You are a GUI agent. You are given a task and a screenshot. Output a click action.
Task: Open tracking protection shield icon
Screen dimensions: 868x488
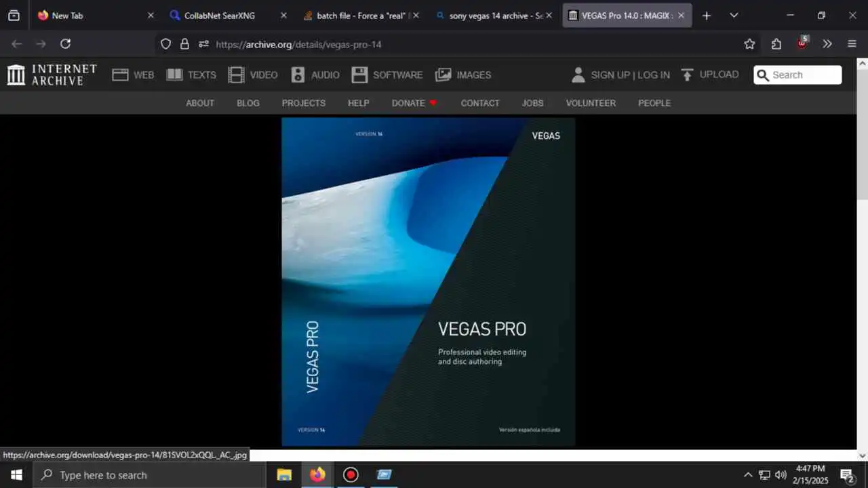point(165,44)
